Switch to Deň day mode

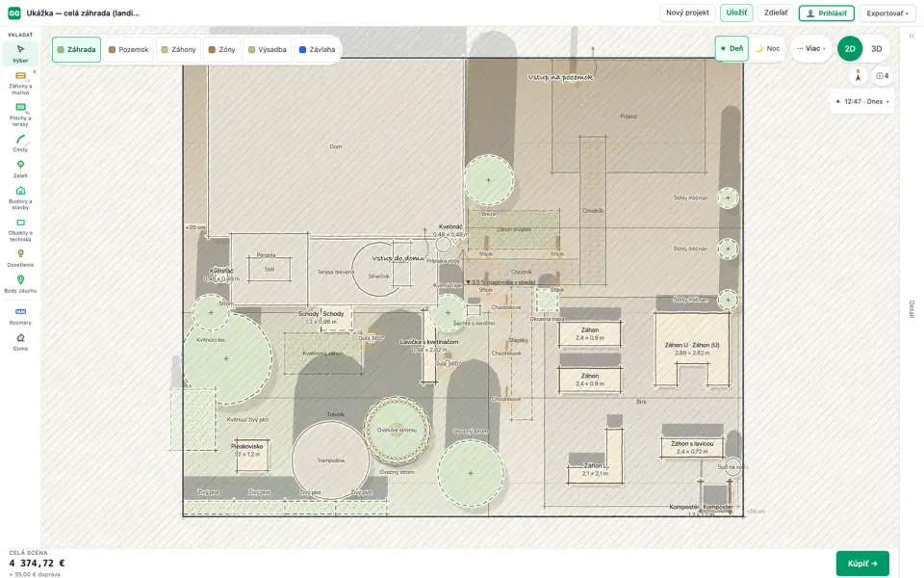pos(731,48)
